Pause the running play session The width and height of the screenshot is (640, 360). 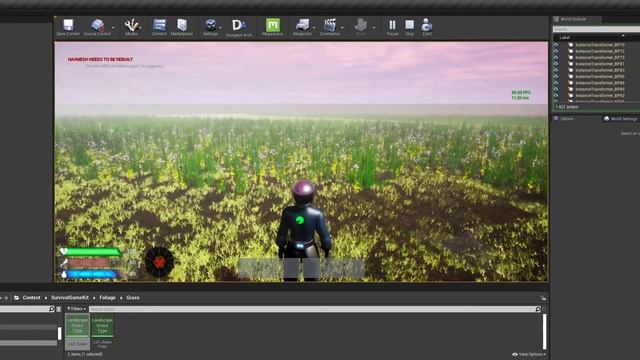click(392, 25)
